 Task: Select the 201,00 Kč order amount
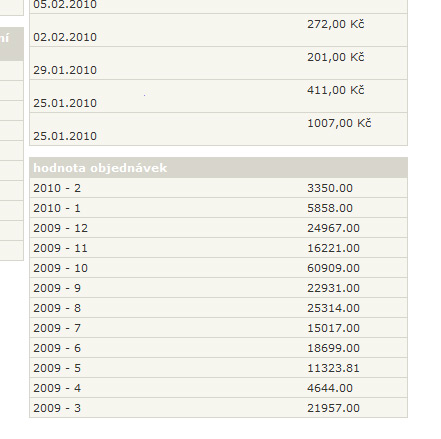[x=336, y=57]
